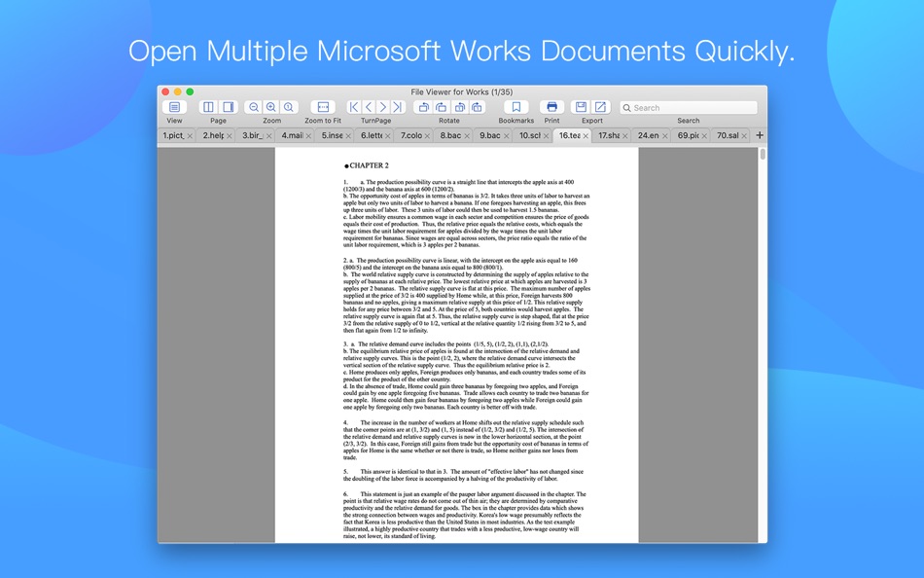Viewport: 924px width, 578px height.
Task: Select the two-column Page layout icon
Action: click(x=208, y=107)
